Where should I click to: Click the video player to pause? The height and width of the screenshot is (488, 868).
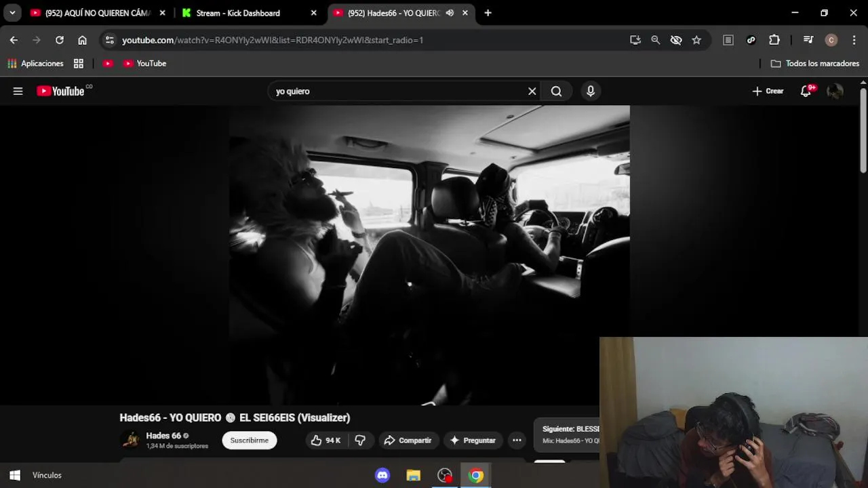tap(429, 254)
